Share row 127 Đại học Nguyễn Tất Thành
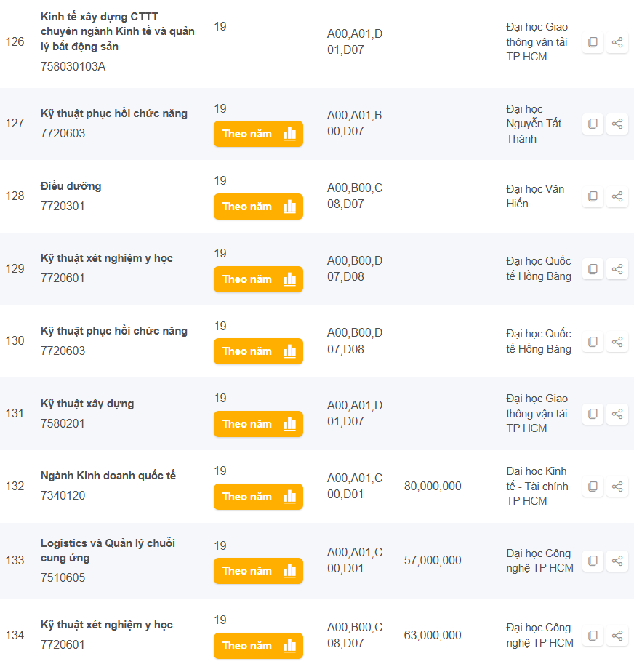This screenshot has width=634, height=672. coord(617,124)
